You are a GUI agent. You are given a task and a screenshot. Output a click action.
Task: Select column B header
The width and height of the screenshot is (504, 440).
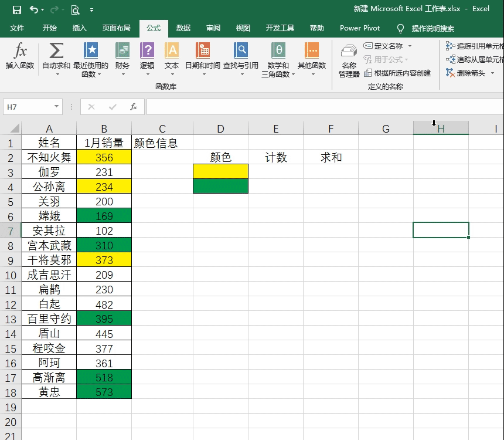tap(104, 128)
